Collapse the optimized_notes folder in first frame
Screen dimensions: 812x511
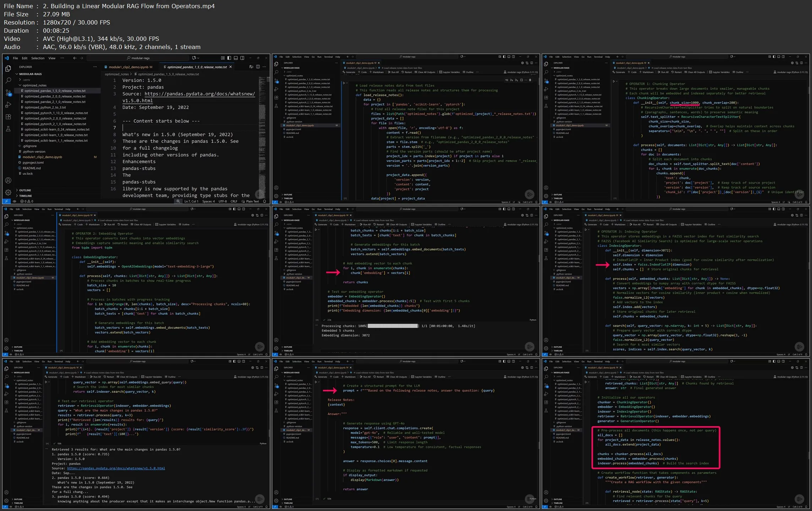(34, 85)
